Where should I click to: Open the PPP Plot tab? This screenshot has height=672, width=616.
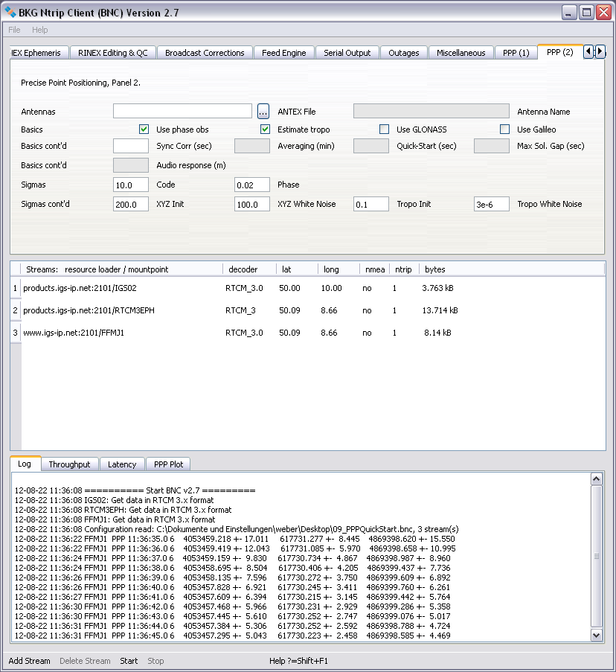click(168, 464)
